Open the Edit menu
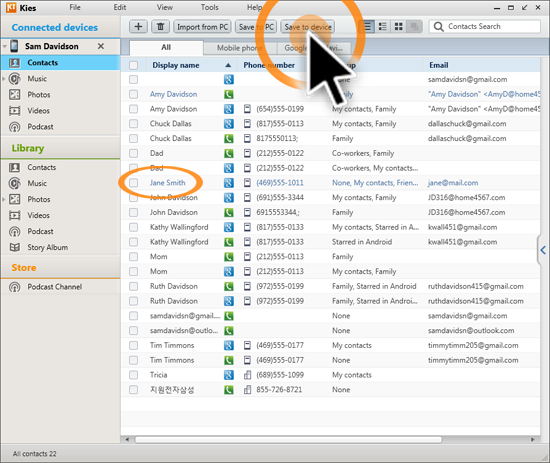 click(120, 7)
